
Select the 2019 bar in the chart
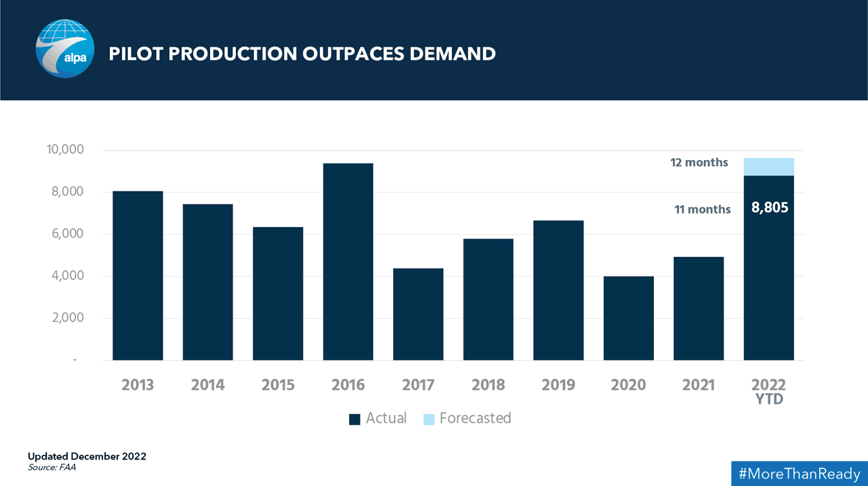click(558, 290)
